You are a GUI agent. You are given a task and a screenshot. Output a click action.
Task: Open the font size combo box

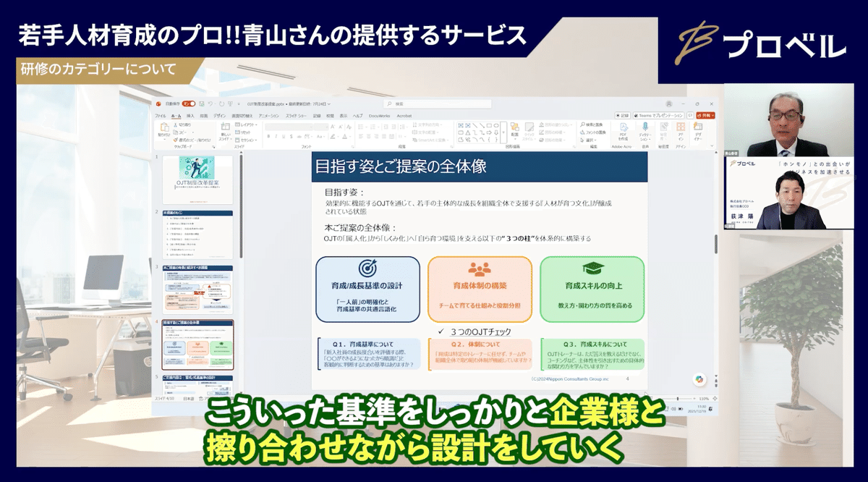click(321, 127)
